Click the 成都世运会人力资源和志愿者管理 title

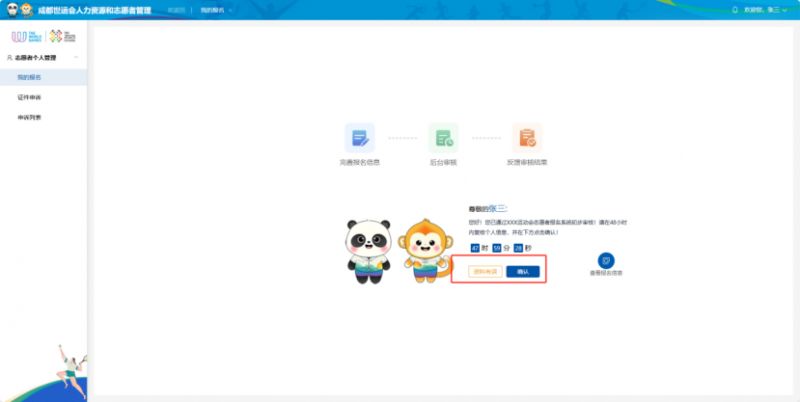[94, 10]
